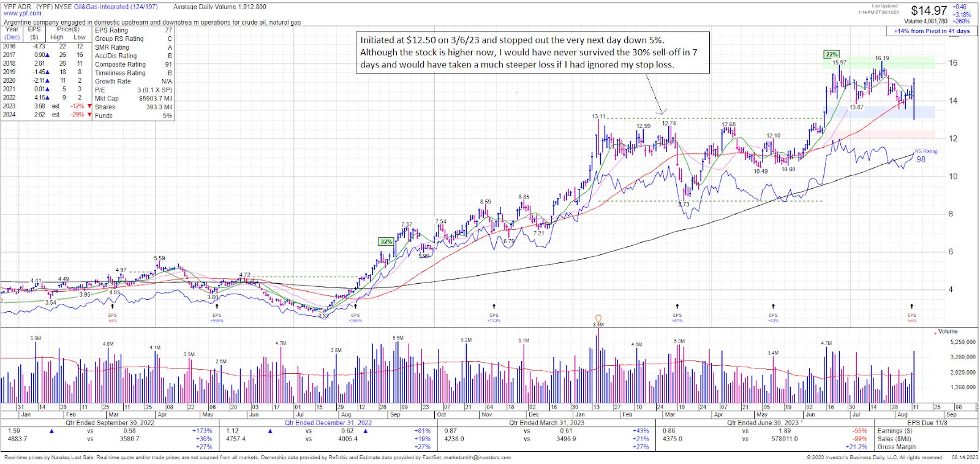Viewport: 980px width, 464px height.
Task: Click the +14% from Pivot in 41 days badge
Action: (x=932, y=31)
